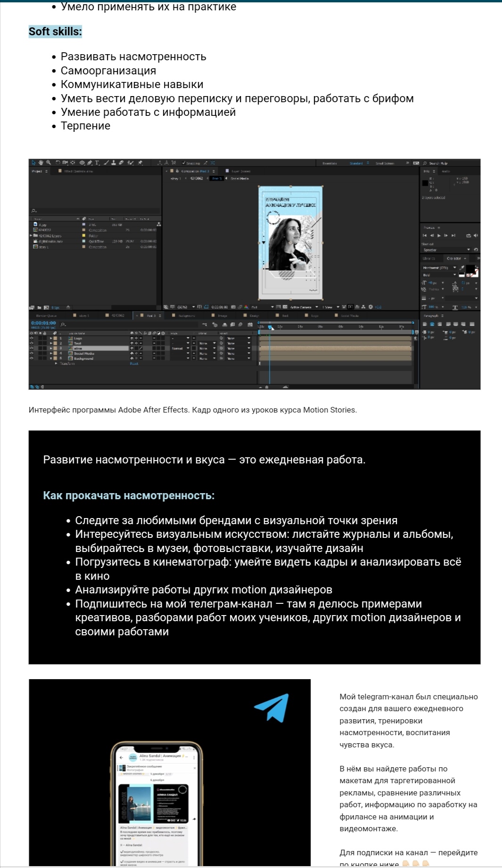This screenshot has width=502, height=868.
Task: Click the stroke color swatch in Character panel
Action: click(477, 275)
